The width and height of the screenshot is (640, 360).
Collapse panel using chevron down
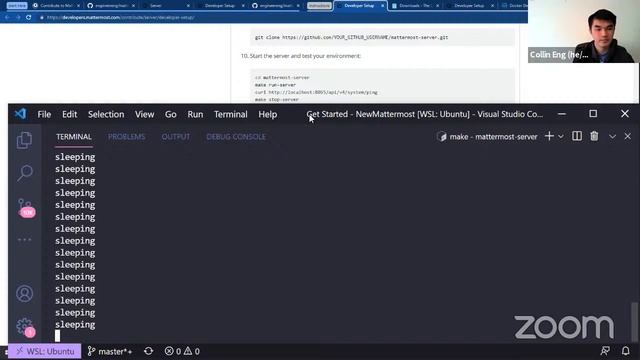click(612, 137)
